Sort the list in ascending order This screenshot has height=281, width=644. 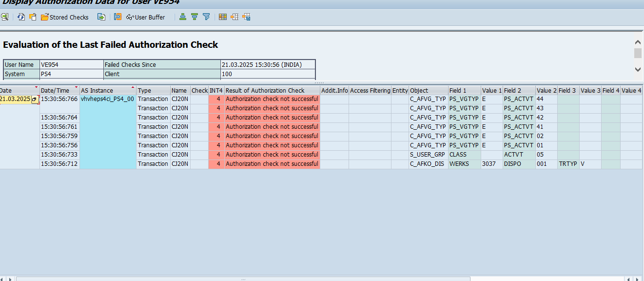[x=183, y=17]
